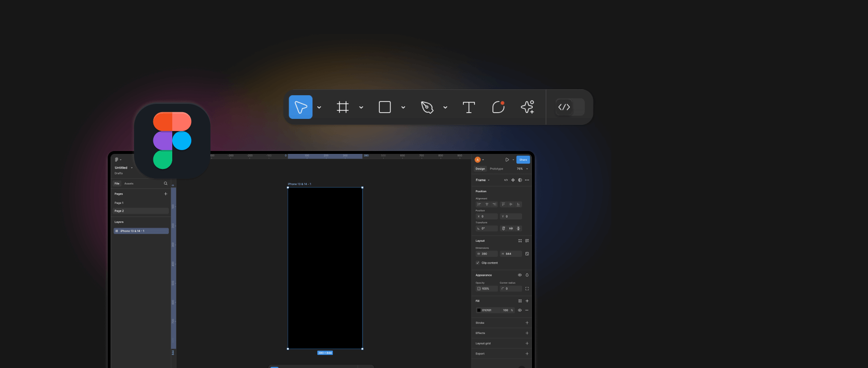The image size is (868, 368).
Task: Click the half-circle mask icon beside Frame
Action: coord(520,180)
